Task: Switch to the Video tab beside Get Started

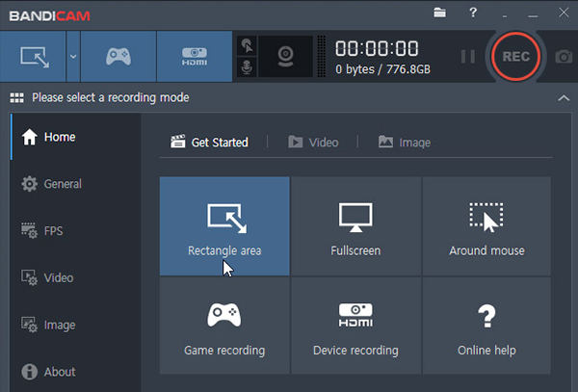Action: pyautogui.click(x=313, y=143)
